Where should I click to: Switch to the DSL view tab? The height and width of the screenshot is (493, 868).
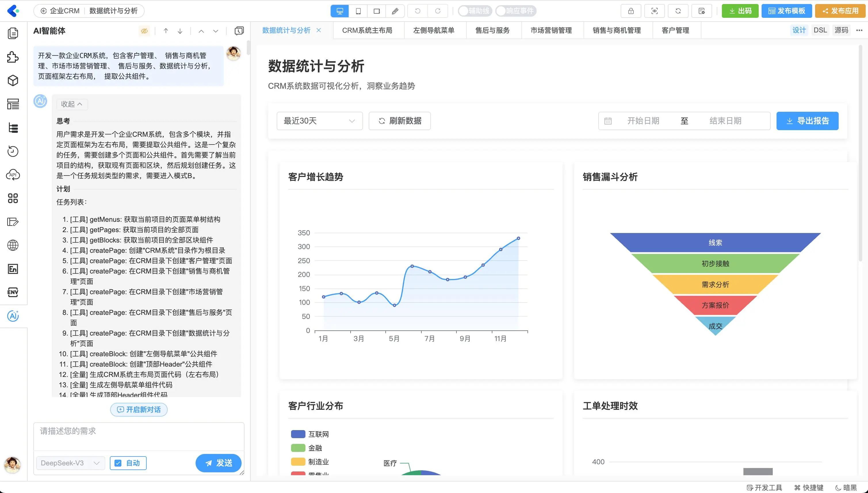[820, 30]
